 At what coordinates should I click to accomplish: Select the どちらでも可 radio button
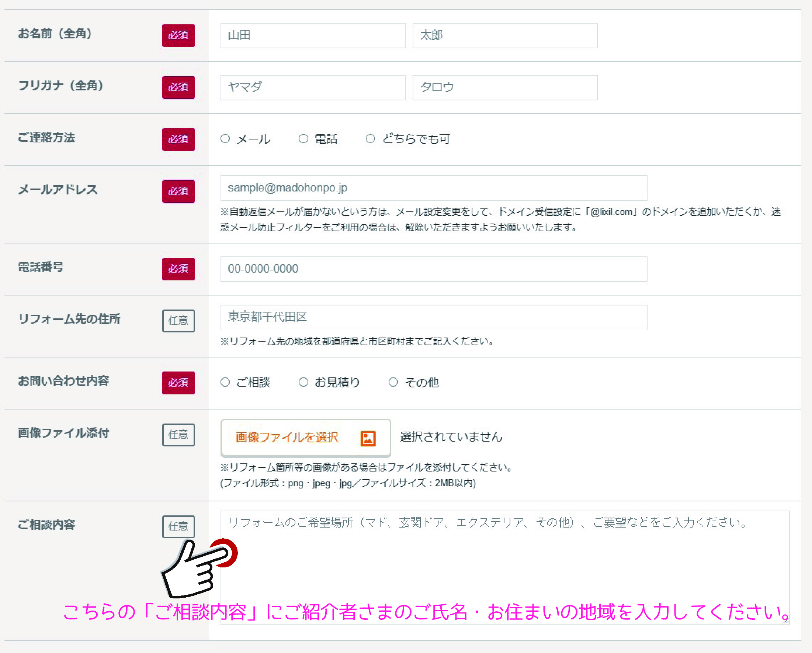pyautogui.click(x=370, y=139)
